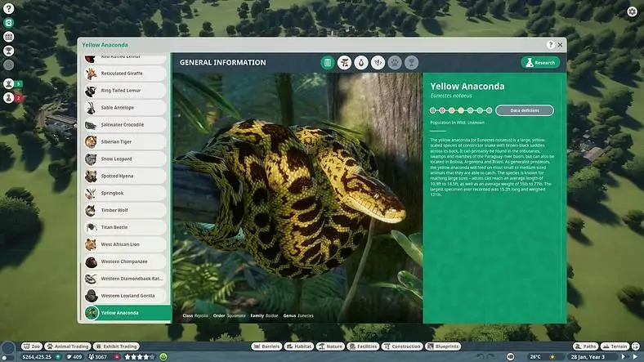Image resolution: width=644 pixels, height=362 pixels.
Task: Select Saltwater Crocodile in the list
Action: tap(125, 125)
